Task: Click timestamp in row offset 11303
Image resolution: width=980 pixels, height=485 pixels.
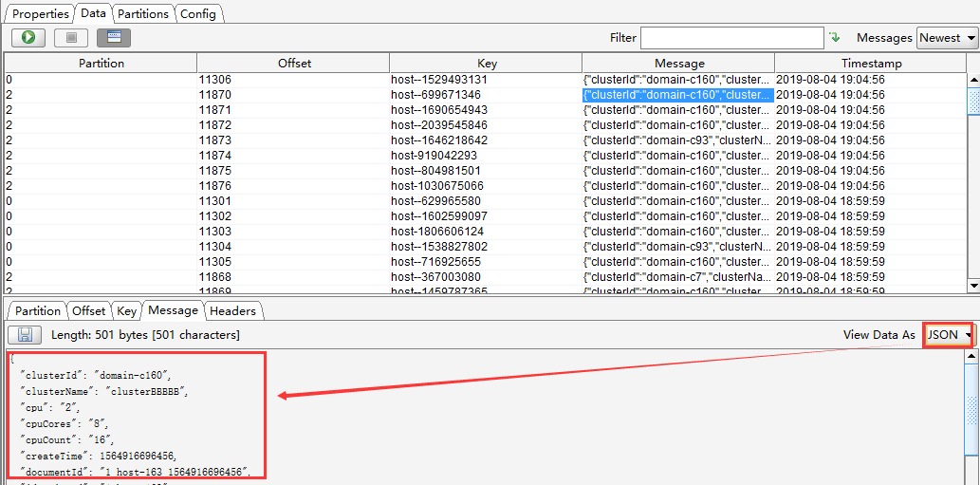Action: pos(871,232)
